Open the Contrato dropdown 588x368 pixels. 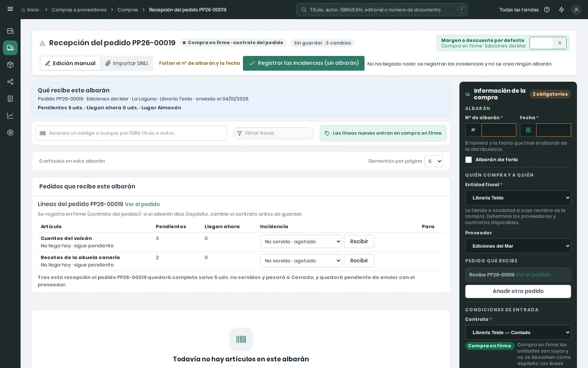(518, 332)
